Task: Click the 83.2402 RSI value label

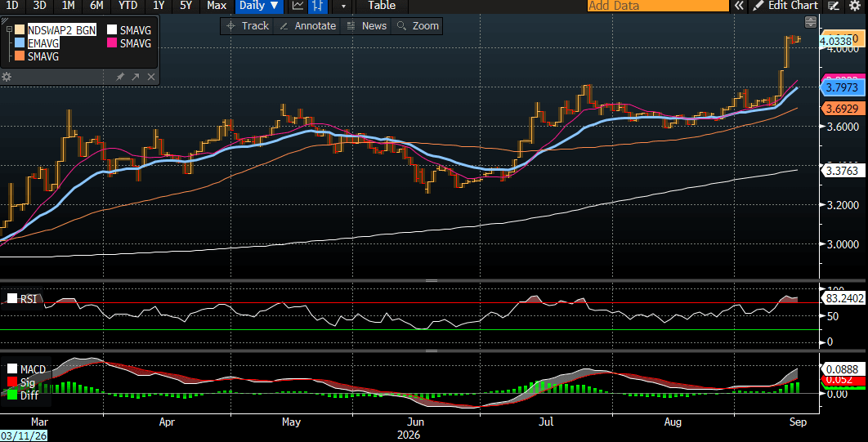Action: [x=842, y=299]
